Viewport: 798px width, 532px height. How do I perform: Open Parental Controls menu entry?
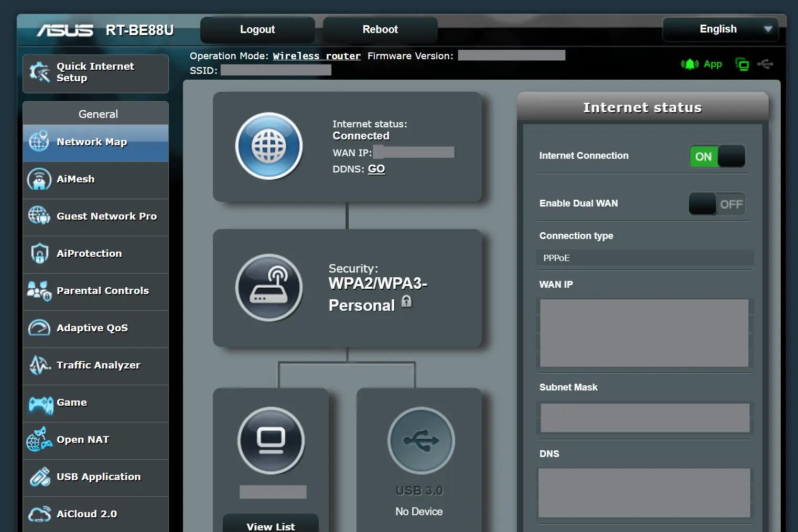96,291
